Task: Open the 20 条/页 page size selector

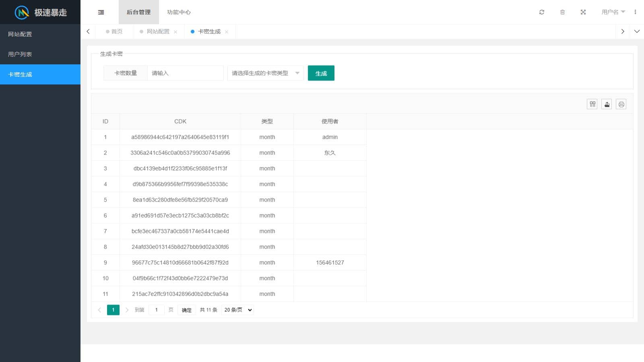Action: tap(238, 310)
